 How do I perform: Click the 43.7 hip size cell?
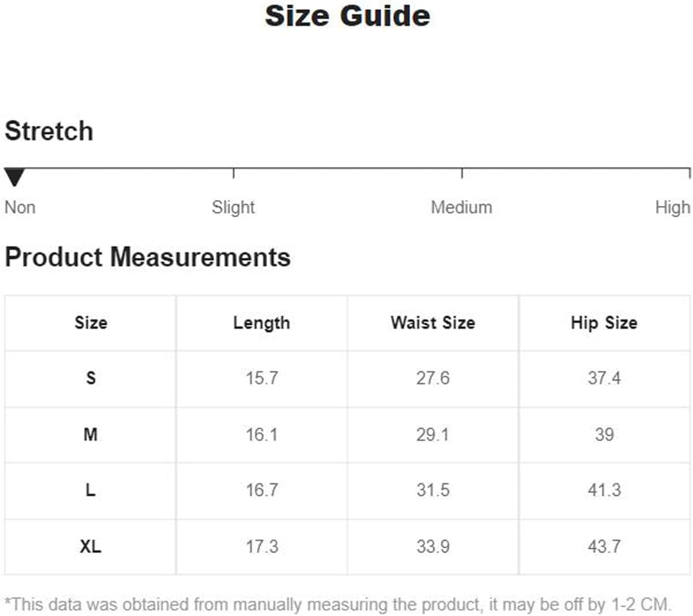604,546
